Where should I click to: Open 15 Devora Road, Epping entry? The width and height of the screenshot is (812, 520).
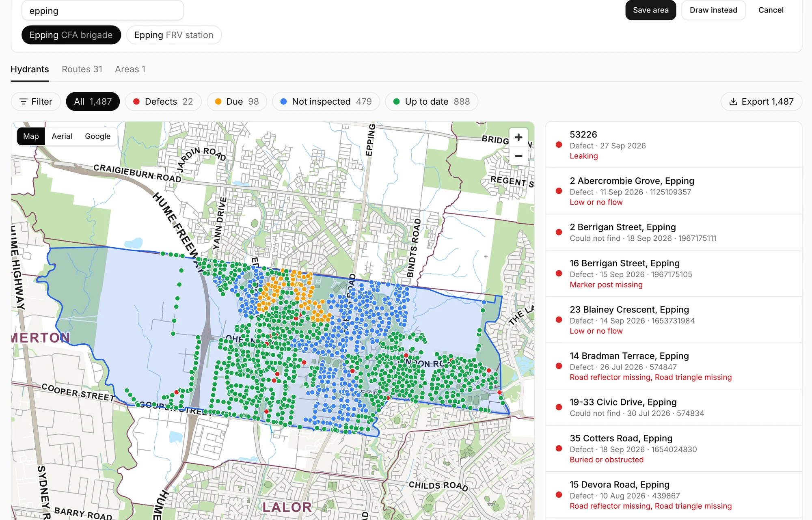[x=674, y=495]
